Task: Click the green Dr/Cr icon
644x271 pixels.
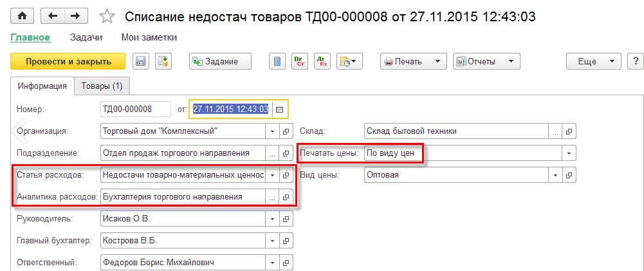Action: (299, 62)
